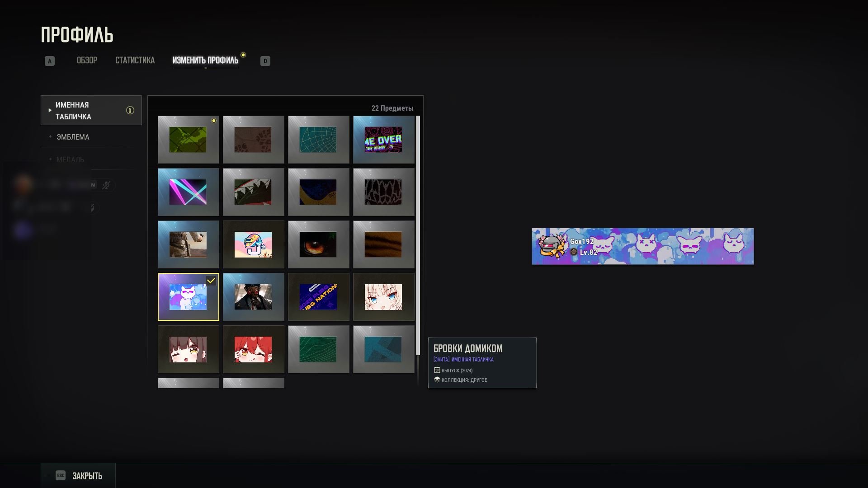Open the Обзор tab
Screen dimensions: 868x488
(87, 61)
